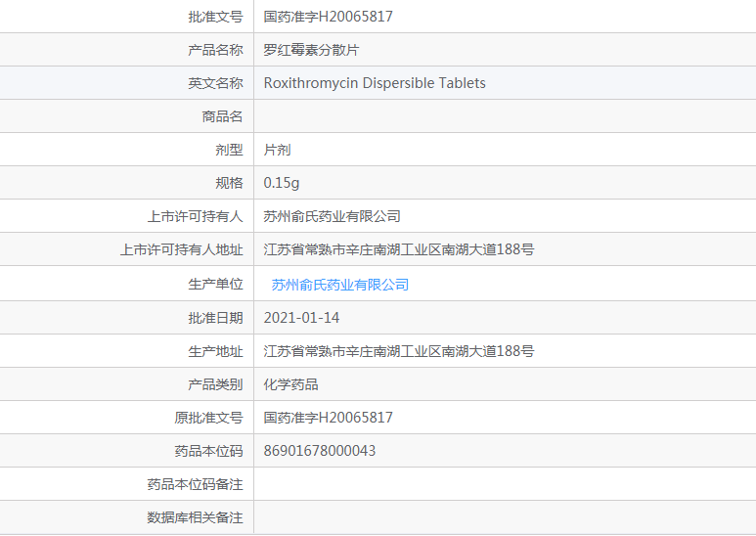
Task: Click the 商品名 field label
Action: tap(222, 116)
